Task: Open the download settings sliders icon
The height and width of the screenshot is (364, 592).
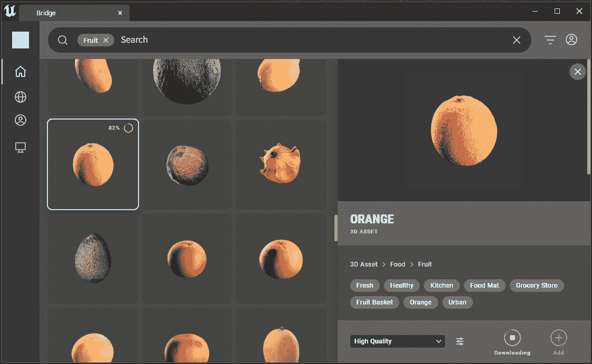Action: coord(459,341)
